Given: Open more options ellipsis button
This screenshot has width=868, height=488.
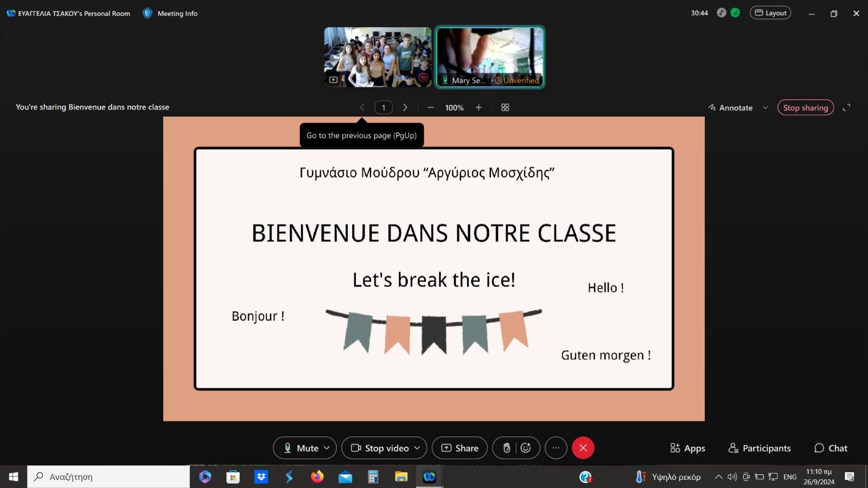Looking at the screenshot, I should click(556, 448).
